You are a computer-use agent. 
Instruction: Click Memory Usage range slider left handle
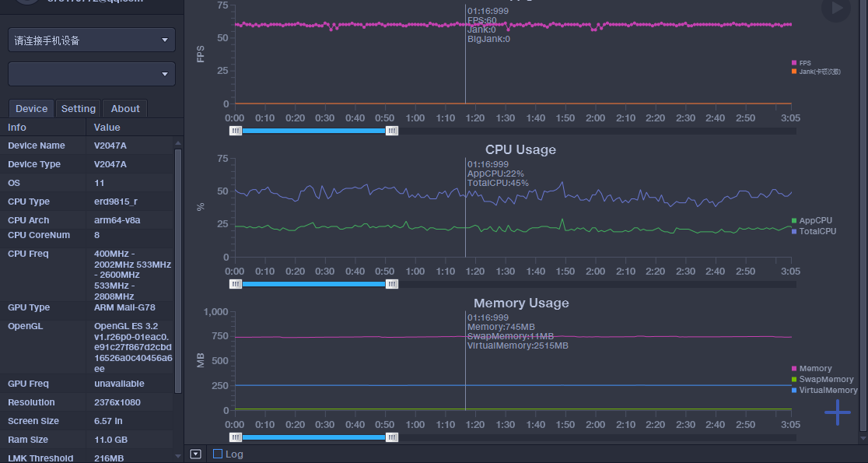[x=236, y=437]
